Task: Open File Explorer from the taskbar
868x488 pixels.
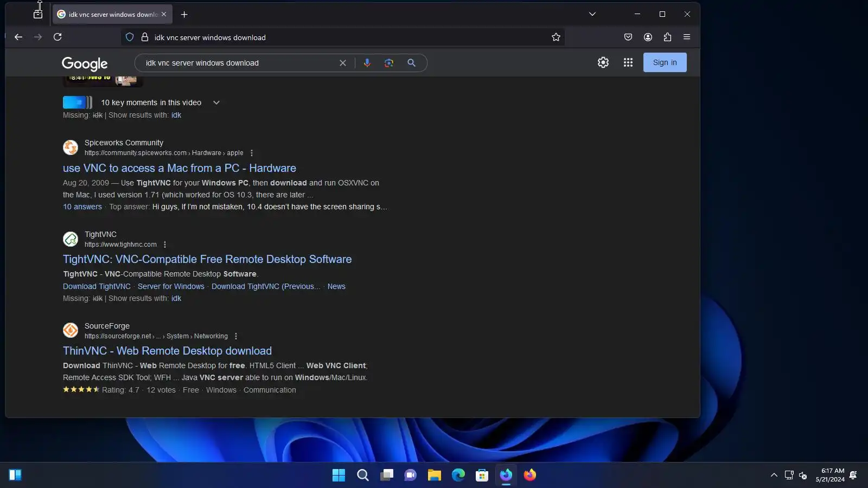Action: pos(435,475)
